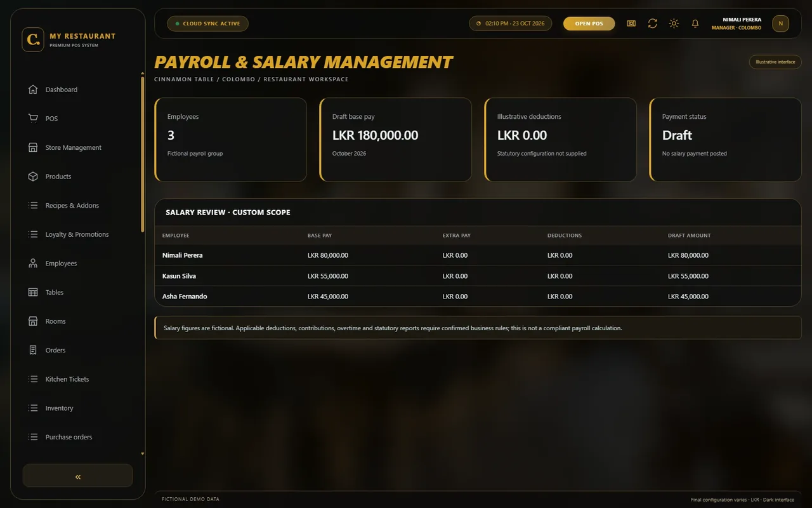Click the Draft Amount column header
The image size is (812, 508).
(690, 236)
